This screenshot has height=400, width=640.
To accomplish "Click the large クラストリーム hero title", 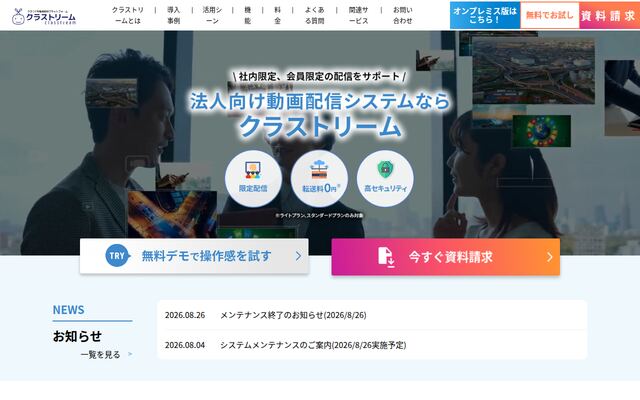I will pos(320,127).
